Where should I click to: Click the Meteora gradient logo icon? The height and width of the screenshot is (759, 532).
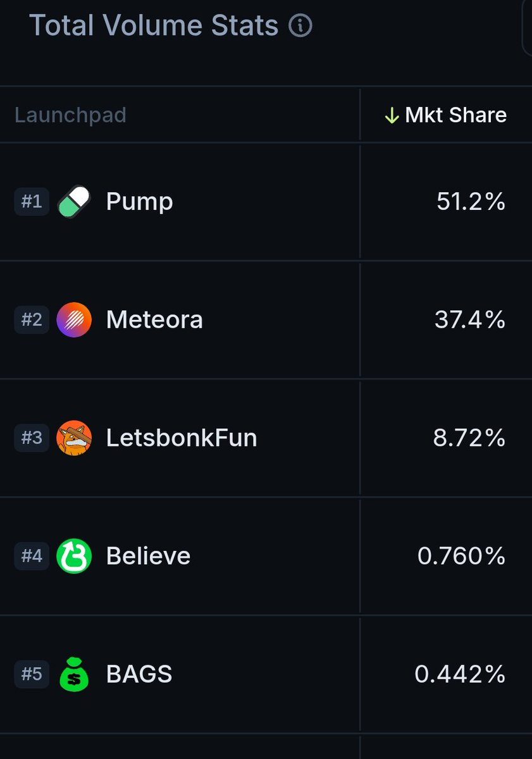click(74, 319)
